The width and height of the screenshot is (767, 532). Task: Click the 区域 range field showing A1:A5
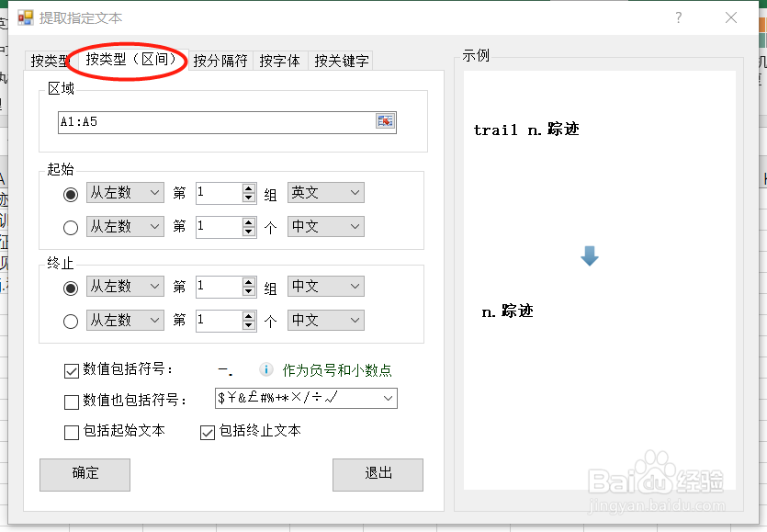(227, 122)
